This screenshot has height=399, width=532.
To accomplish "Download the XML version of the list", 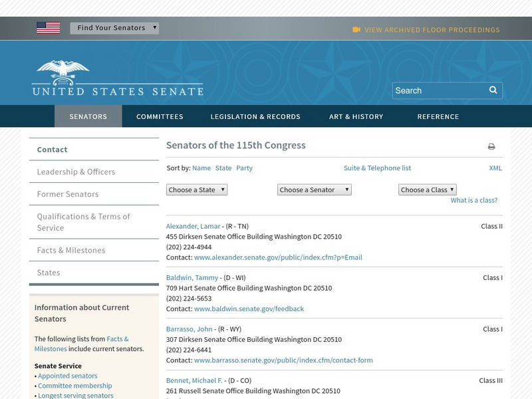I will [495, 168].
